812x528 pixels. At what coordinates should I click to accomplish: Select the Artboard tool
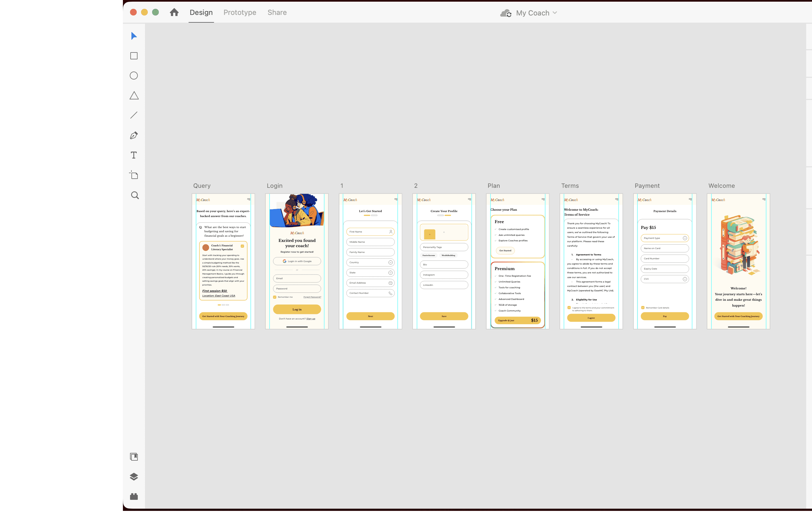(x=134, y=175)
